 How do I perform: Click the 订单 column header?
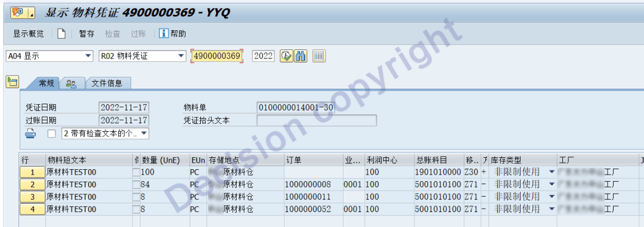(x=314, y=160)
